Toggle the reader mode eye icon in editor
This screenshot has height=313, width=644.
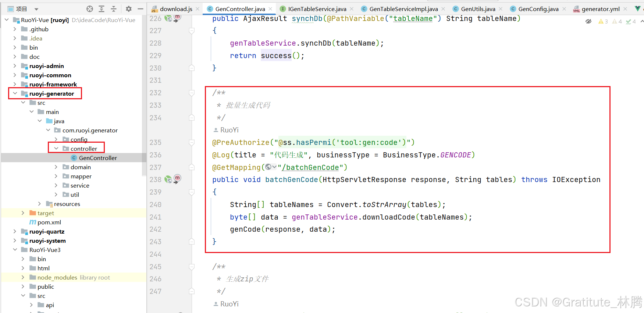588,21
